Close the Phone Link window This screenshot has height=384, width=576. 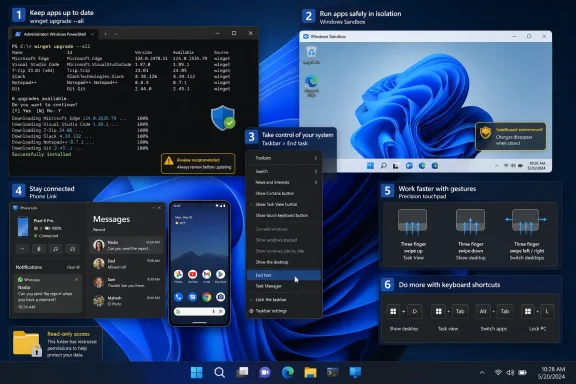pyautogui.click(x=159, y=208)
